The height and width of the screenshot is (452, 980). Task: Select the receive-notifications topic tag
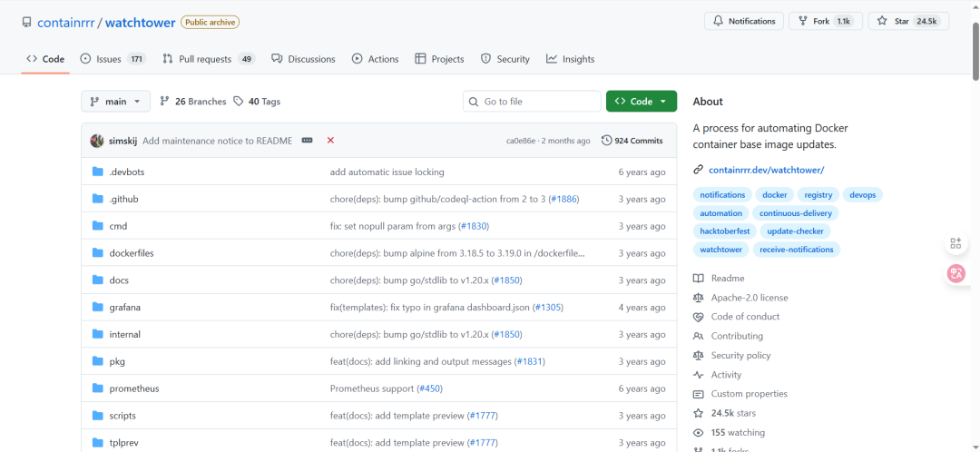pyautogui.click(x=797, y=250)
